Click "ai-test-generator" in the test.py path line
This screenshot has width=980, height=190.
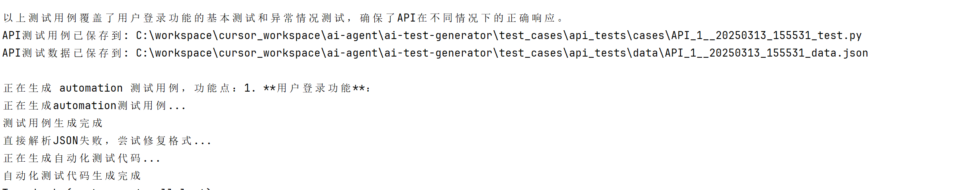click(438, 36)
